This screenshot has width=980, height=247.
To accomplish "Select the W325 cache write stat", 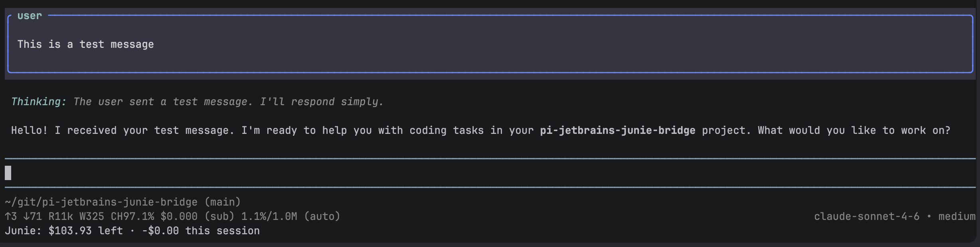I will [x=92, y=216].
